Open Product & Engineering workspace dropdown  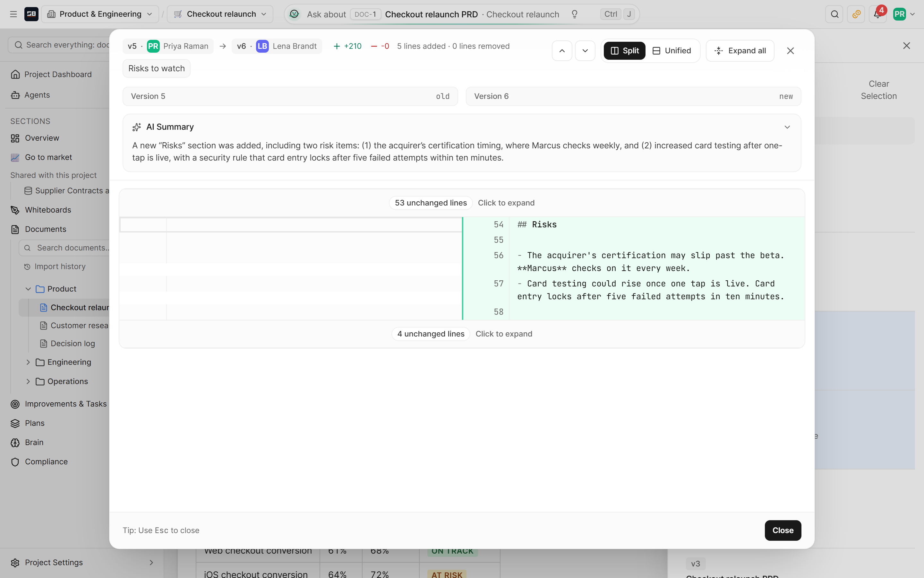point(100,14)
